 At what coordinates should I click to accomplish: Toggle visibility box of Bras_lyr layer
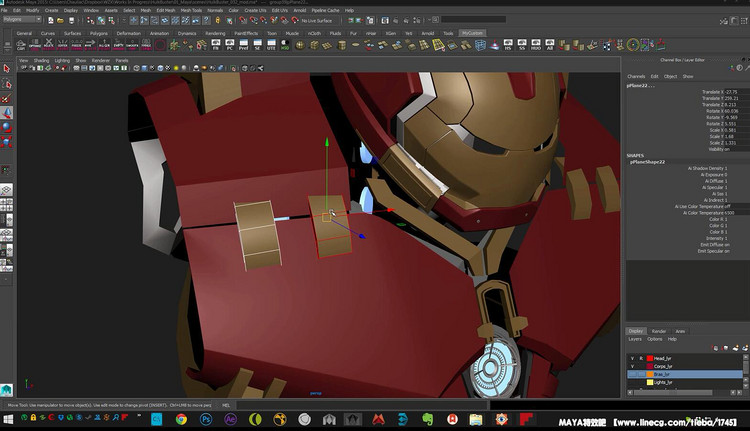pos(632,374)
